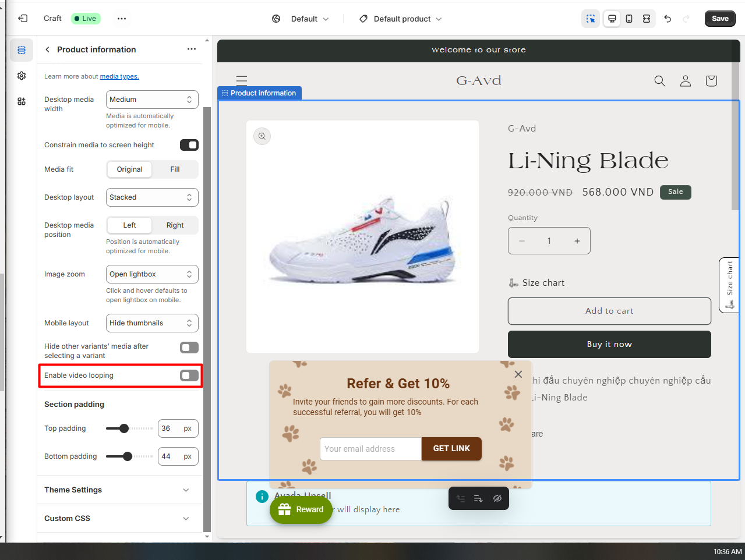Switch to fullscreen preview

click(647, 19)
